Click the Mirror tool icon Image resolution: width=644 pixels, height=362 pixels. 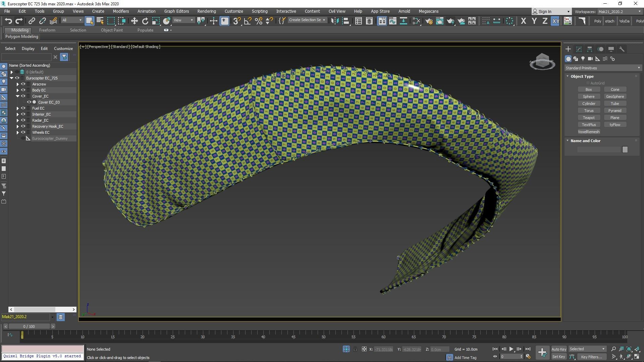pyautogui.click(x=334, y=21)
